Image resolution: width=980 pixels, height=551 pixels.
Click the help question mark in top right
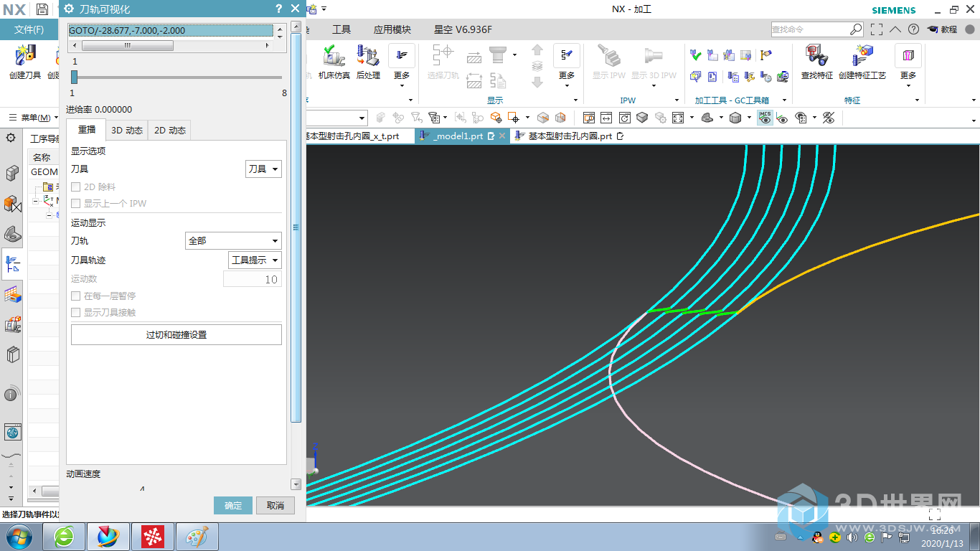coord(913,29)
